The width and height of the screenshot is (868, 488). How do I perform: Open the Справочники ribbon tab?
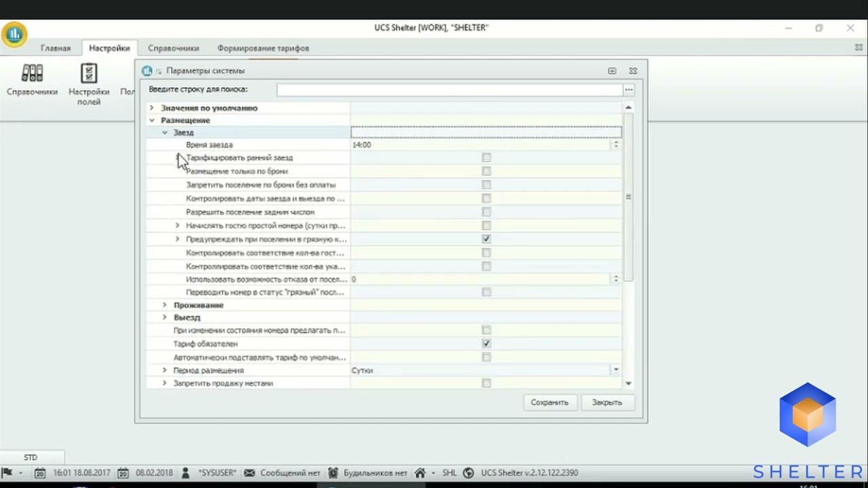(x=174, y=48)
